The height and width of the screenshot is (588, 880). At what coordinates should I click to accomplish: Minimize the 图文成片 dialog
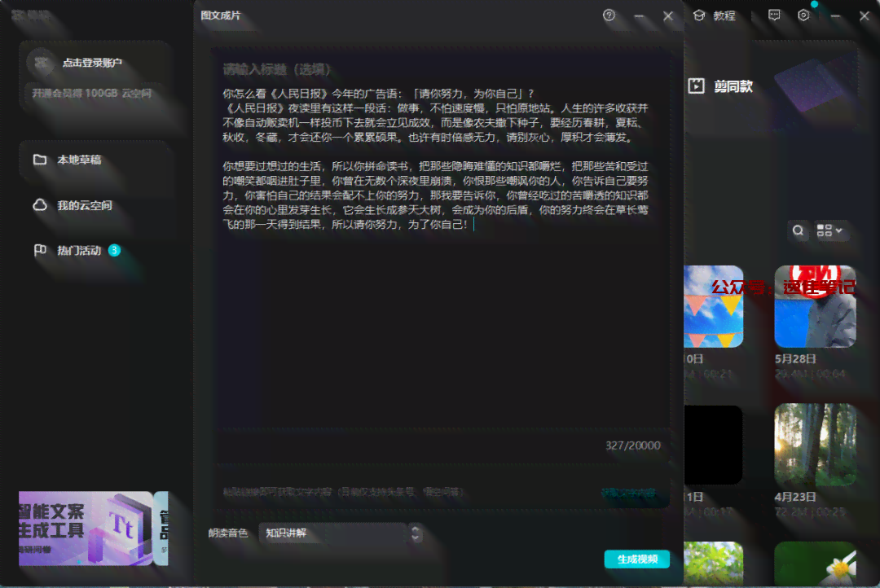pyautogui.click(x=639, y=16)
